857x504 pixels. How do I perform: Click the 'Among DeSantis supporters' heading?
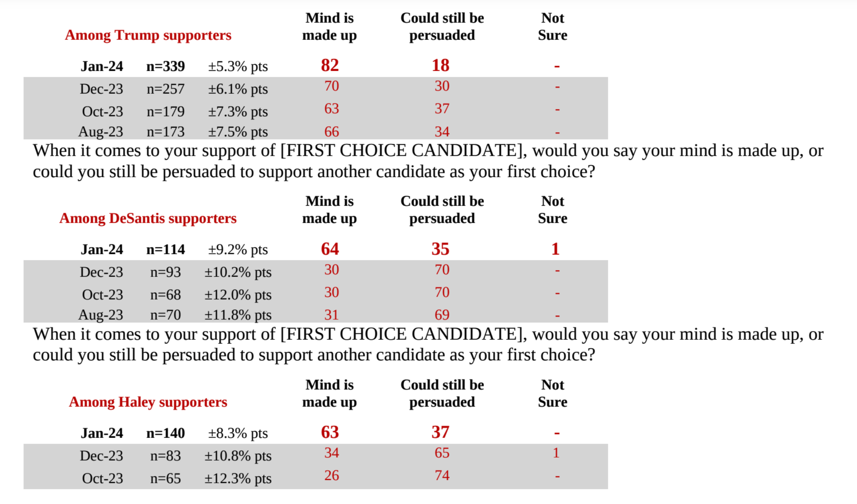pyautogui.click(x=148, y=218)
